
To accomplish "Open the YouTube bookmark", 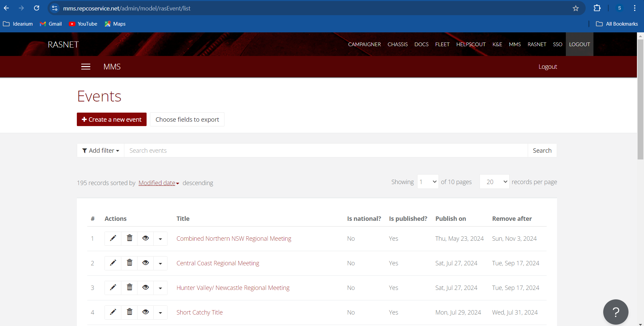I will [x=83, y=24].
